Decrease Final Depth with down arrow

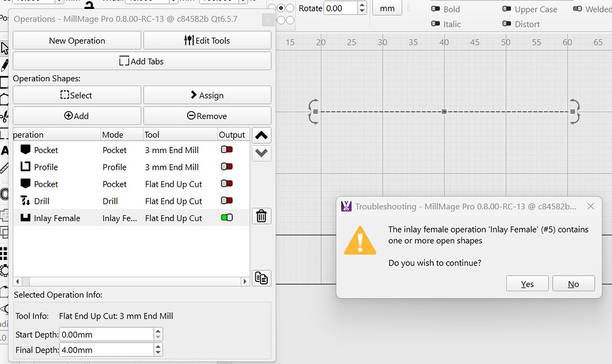coord(158,353)
